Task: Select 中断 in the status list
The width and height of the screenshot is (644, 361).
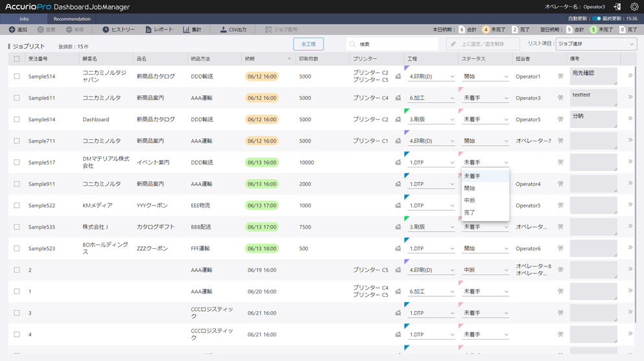Action: (486, 200)
